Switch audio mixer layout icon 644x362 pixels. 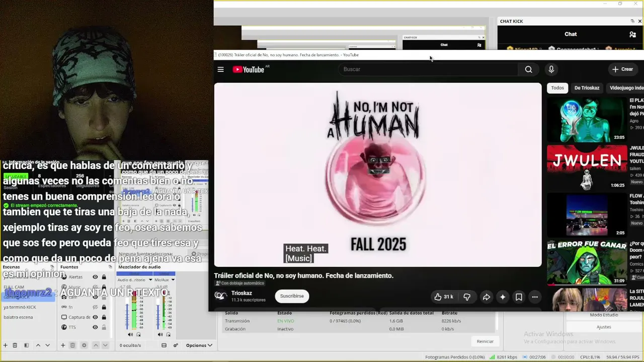pos(164,345)
